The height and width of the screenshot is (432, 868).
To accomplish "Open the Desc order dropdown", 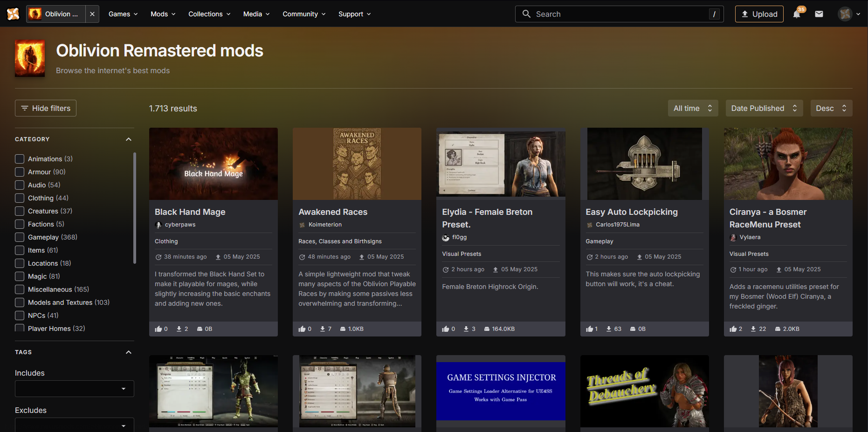I will [x=831, y=108].
